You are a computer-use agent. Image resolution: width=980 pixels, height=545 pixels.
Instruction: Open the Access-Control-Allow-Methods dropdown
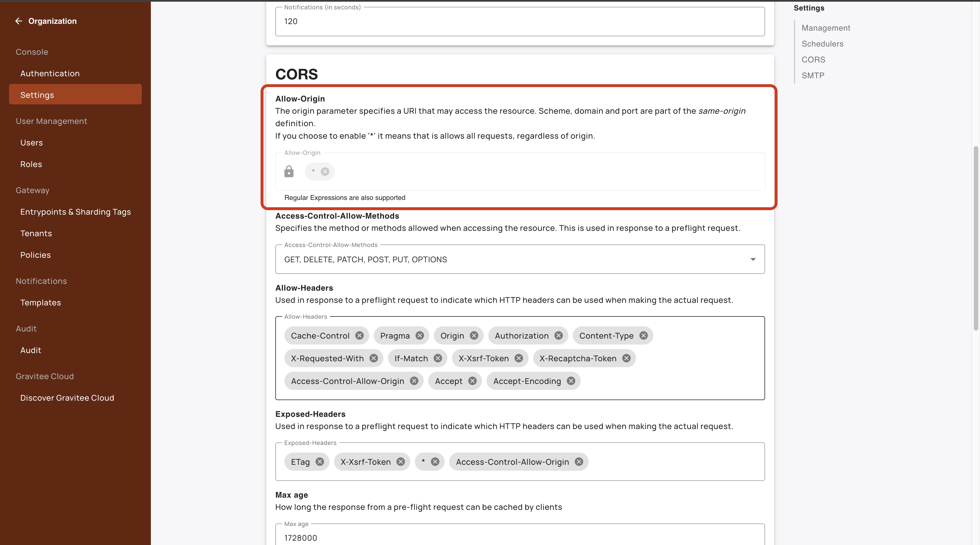519,259
